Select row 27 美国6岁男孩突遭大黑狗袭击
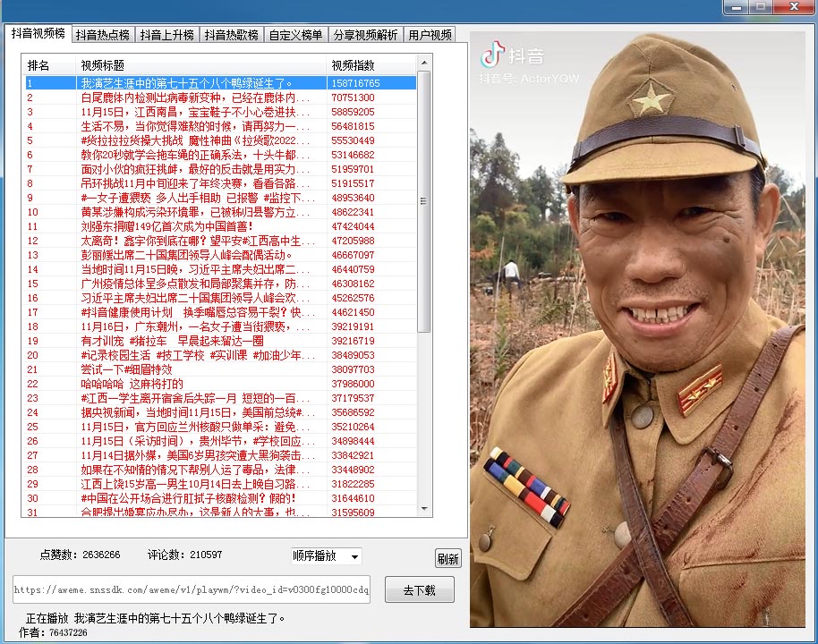This screenshot has width=818, height=644. point(221,455)
